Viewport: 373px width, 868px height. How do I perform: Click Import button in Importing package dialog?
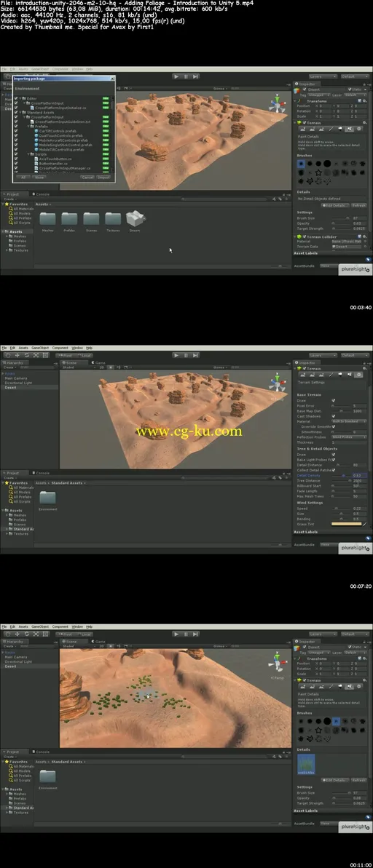point(103,177)
